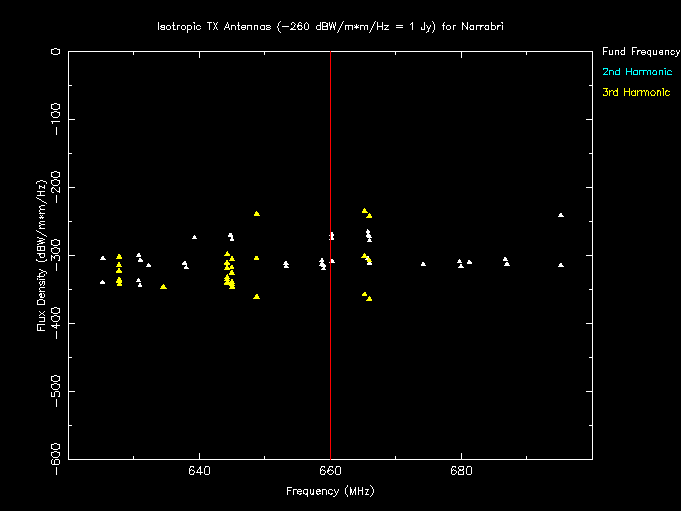Click the 0 tick label on y-axis
The width and height of the screenshot is (681, 511).
[x=56, y=52]
